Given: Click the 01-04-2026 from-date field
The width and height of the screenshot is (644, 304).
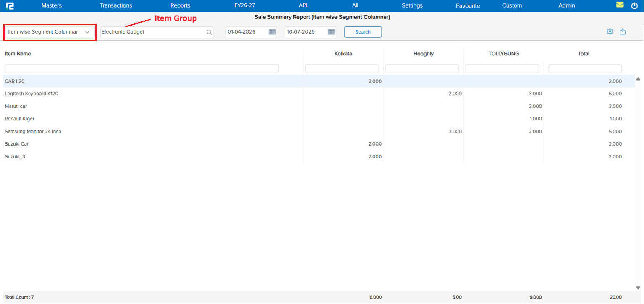Looking at the screenshot, I should pyautogui.click(x=251, y=32).
